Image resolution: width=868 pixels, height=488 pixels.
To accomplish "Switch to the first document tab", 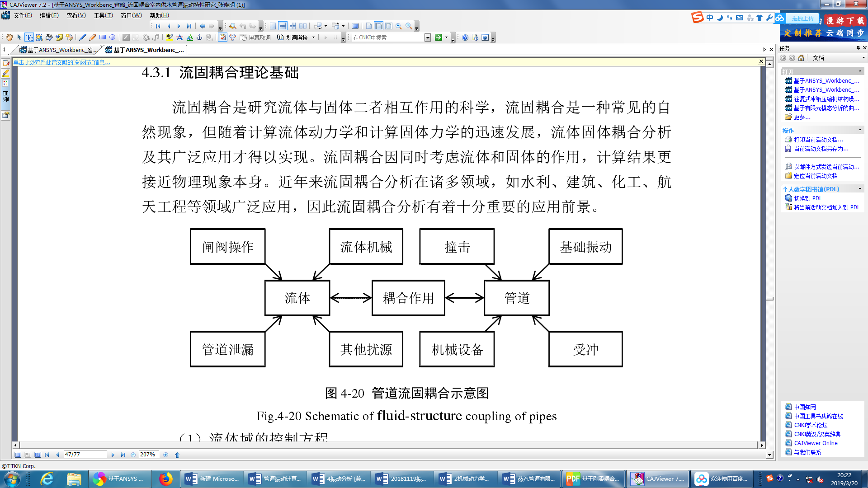I will pos(59,50).
